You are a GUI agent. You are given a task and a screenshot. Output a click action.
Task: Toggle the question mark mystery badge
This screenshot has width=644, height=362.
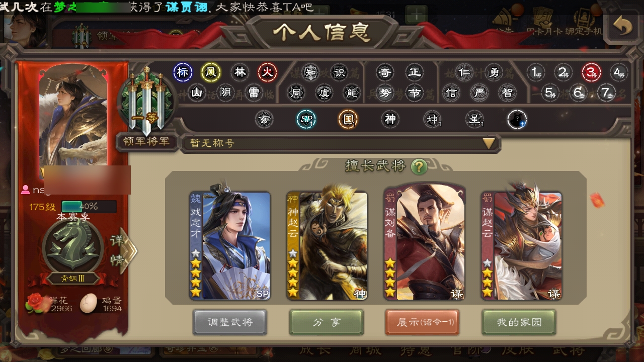click(517, 120)
